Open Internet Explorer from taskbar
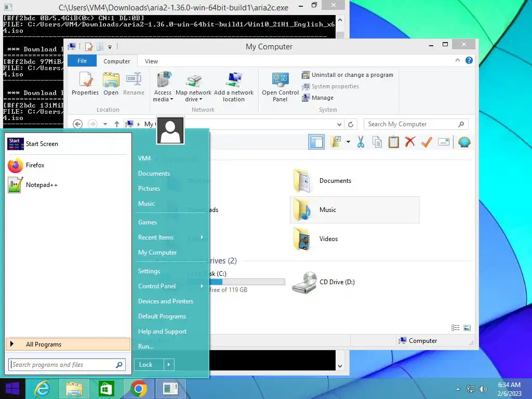This screenshot has width=532, height=399. coord(43,389)
